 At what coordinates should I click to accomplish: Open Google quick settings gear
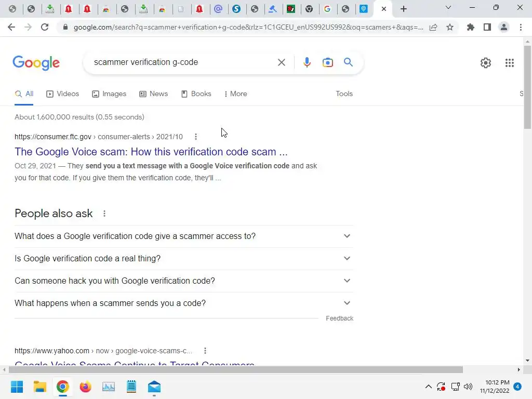(486, 63)
